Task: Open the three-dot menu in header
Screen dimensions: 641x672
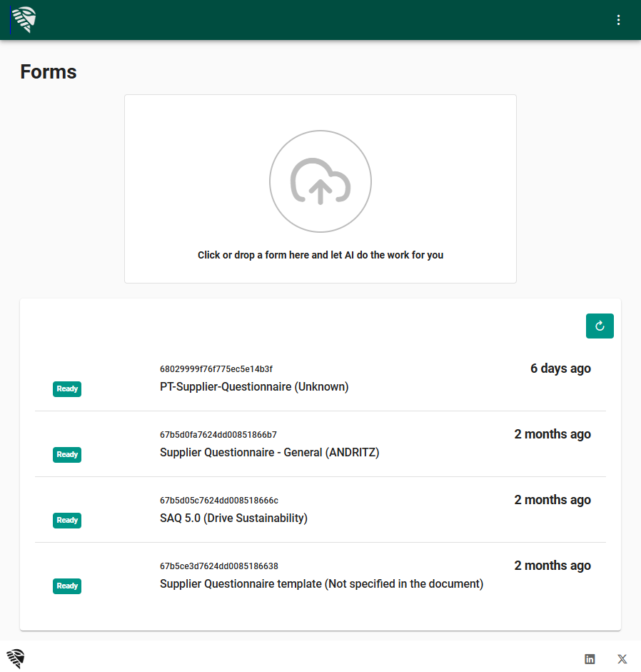Action: (619, 20)
